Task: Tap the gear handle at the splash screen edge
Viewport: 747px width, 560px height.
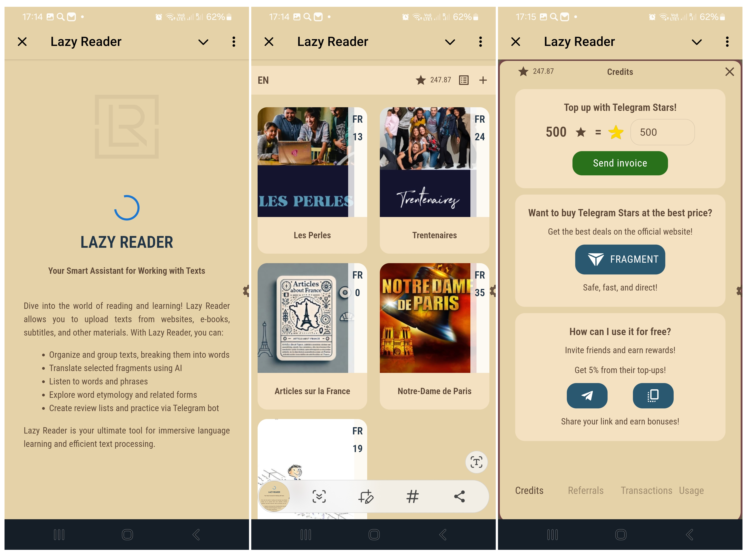Action: pyautogui.click(x=246, y=291)
